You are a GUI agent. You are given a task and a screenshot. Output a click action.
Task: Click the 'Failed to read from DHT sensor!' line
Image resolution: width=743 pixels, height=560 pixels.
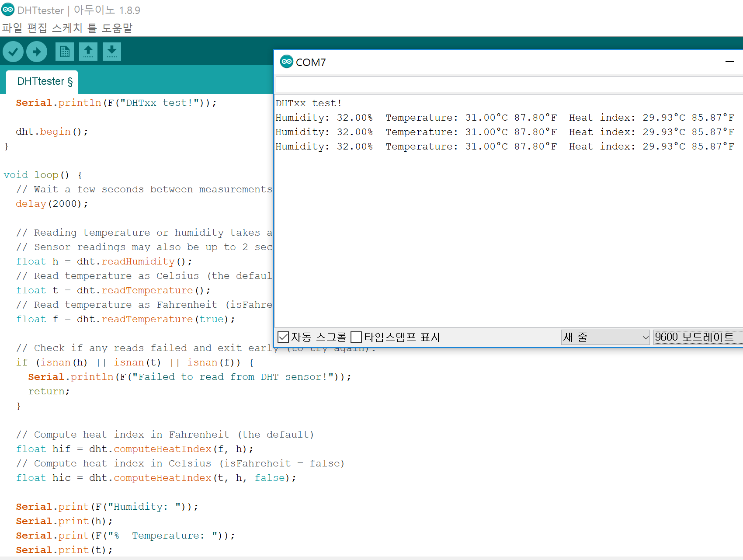click(x=190, y=377)
